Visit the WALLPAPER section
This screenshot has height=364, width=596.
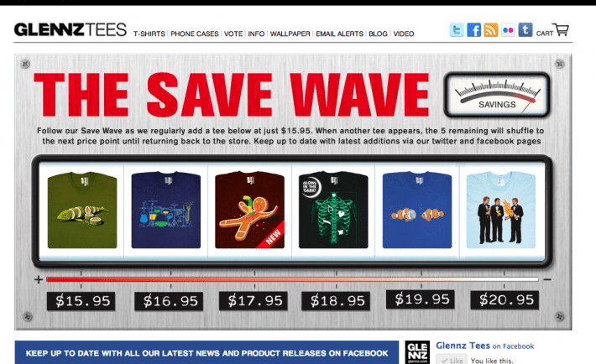click(x=290, y=34)
